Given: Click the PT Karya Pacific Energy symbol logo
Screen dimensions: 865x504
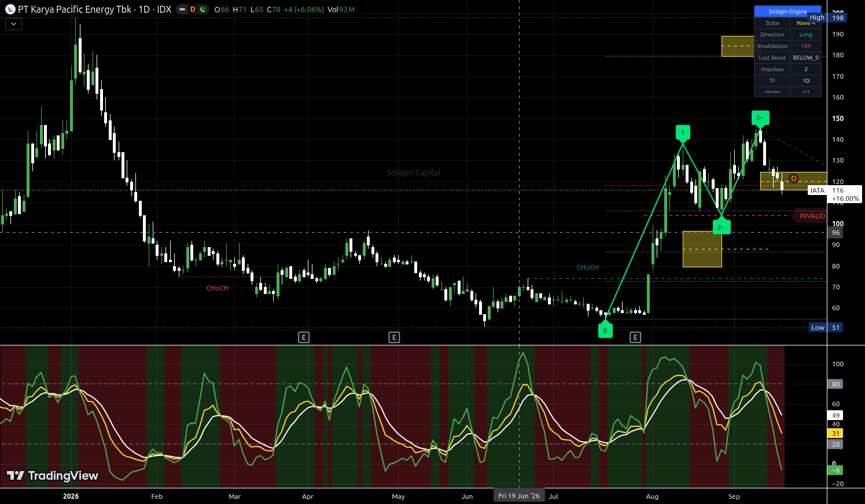Looking at the screenshot, I should point(10,9).
